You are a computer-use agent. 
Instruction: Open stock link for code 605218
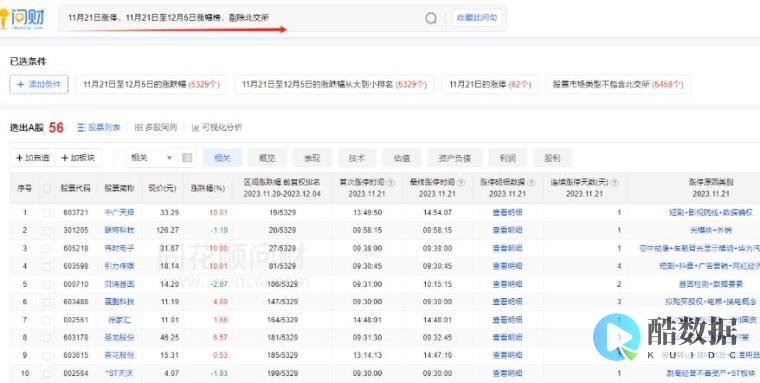pyautogui.click(x=119, y=248)
